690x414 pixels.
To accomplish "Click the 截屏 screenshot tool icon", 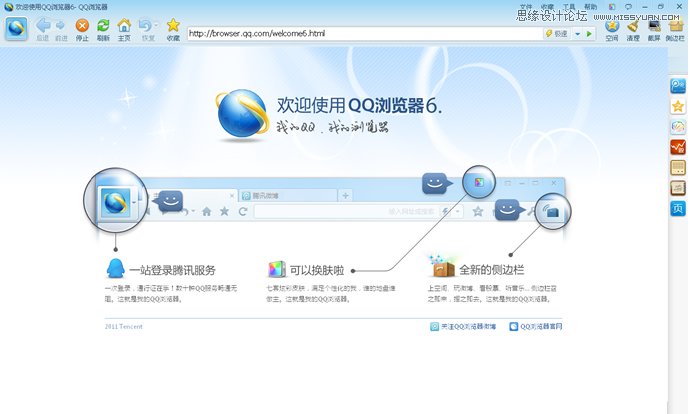I will tap(654, 26).
